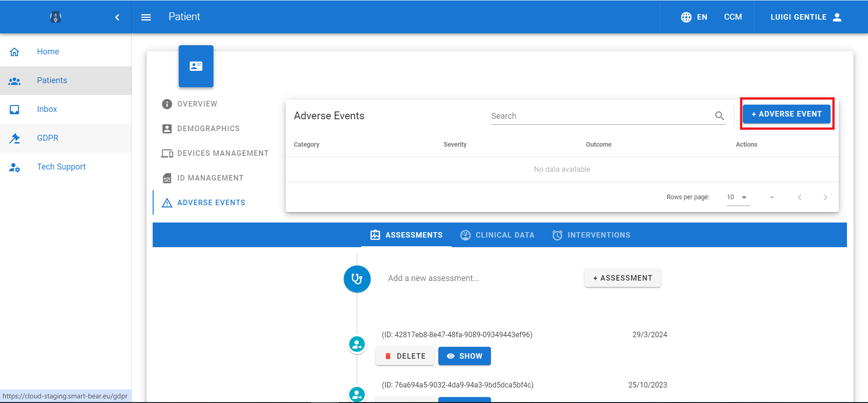Open the Home page
Screen dimensions: 868x403
[66, 52]
